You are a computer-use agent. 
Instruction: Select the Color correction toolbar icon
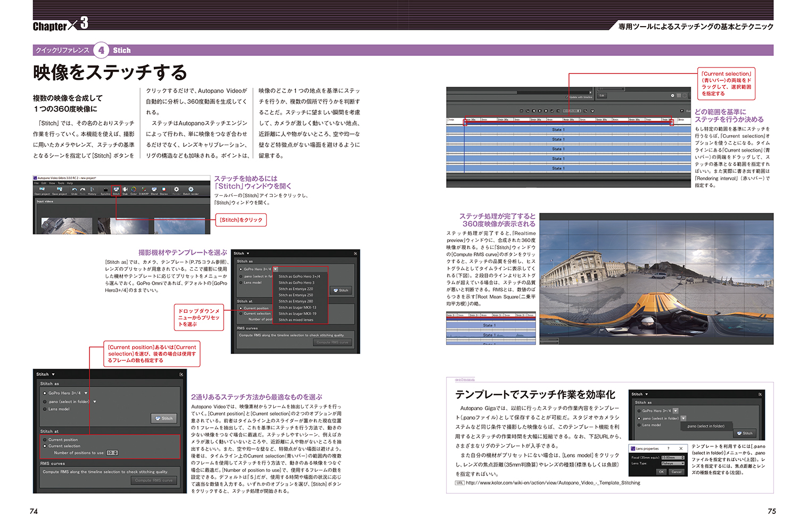tap(134, 190)
